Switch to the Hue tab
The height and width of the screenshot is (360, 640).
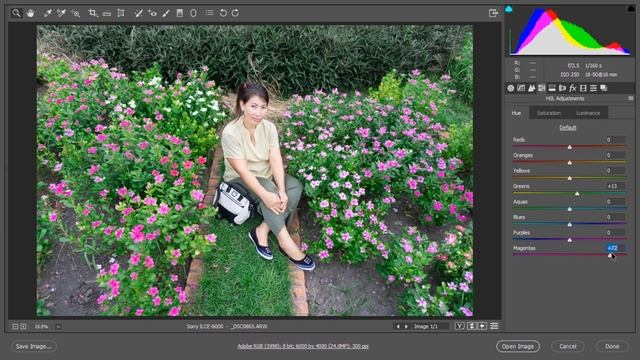pos(516,113)
